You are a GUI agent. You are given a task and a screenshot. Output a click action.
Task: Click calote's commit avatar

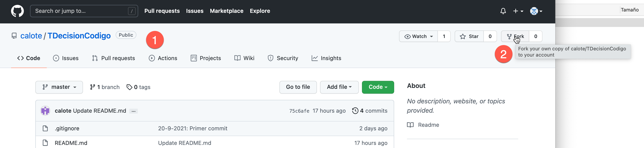[45, 111]
